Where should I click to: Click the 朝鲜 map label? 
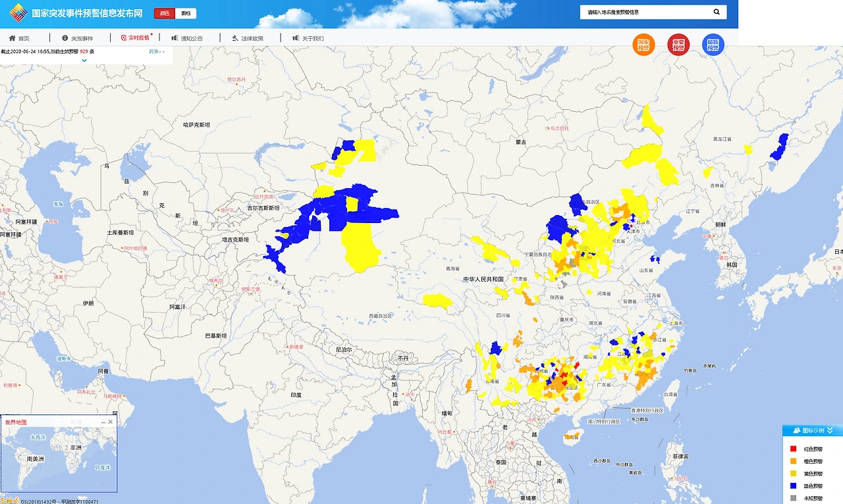click(720, 224)
